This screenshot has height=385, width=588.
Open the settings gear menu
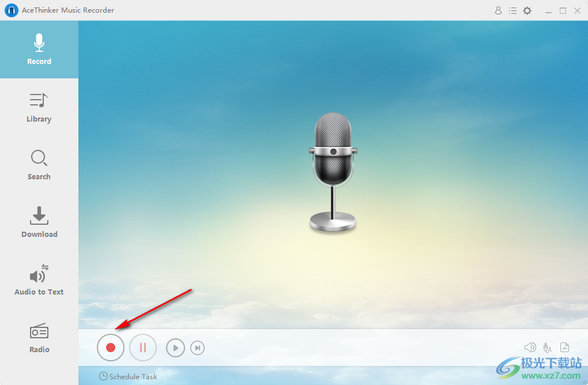pos(527,10)
